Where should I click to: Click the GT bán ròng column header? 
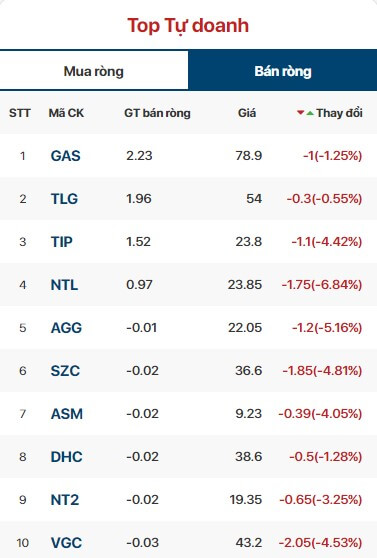(x=157, y=113)
